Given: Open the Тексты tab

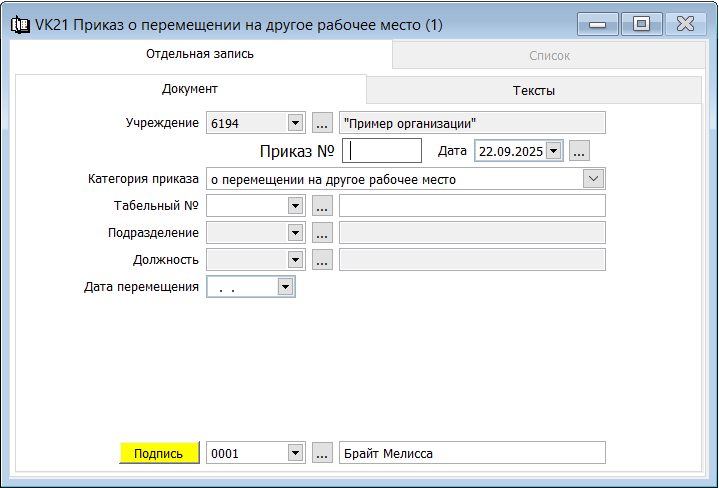Looking at the screenshot, I should [534, 90].
